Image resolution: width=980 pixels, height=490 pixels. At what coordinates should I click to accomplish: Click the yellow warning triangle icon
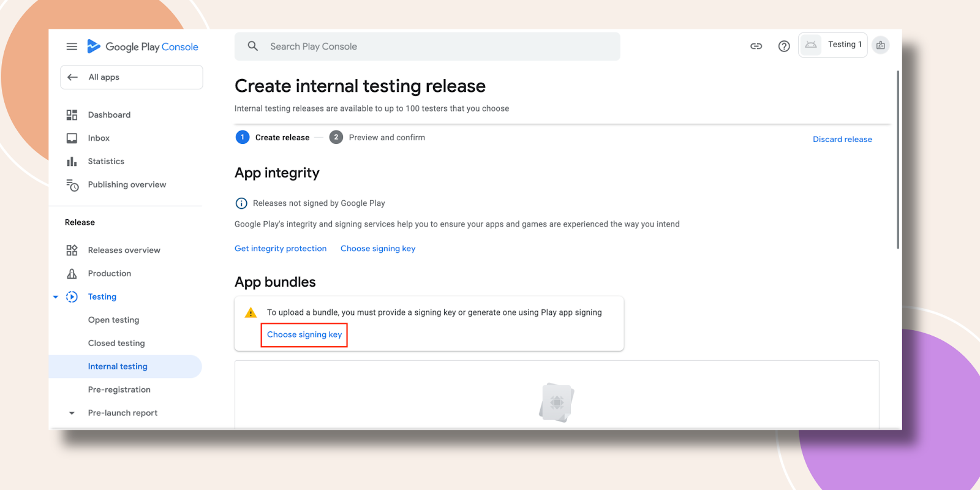[x=251, y=313]
